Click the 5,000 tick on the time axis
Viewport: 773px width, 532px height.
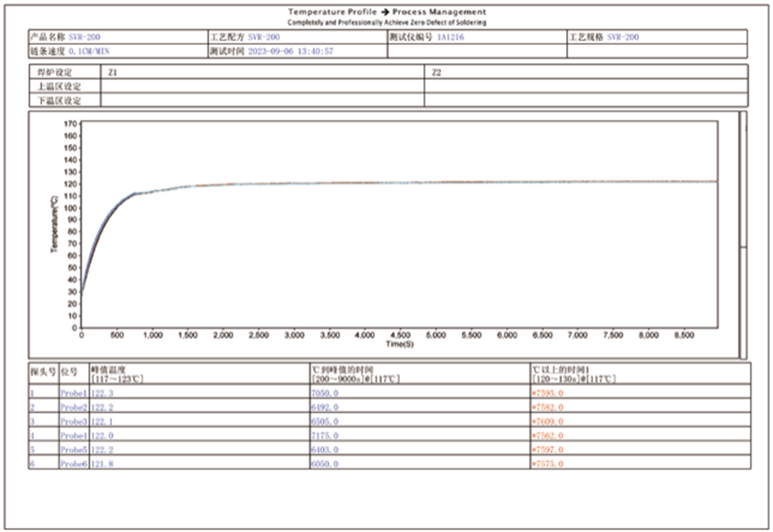click(436, 334)
